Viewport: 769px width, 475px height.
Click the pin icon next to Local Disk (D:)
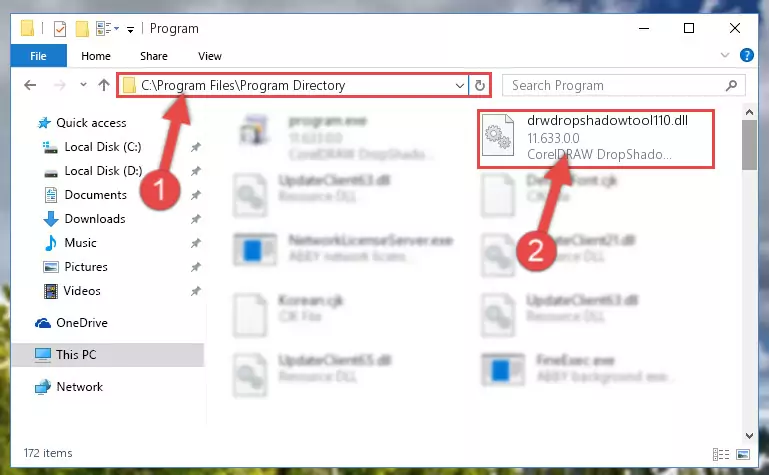coord(195,171)
